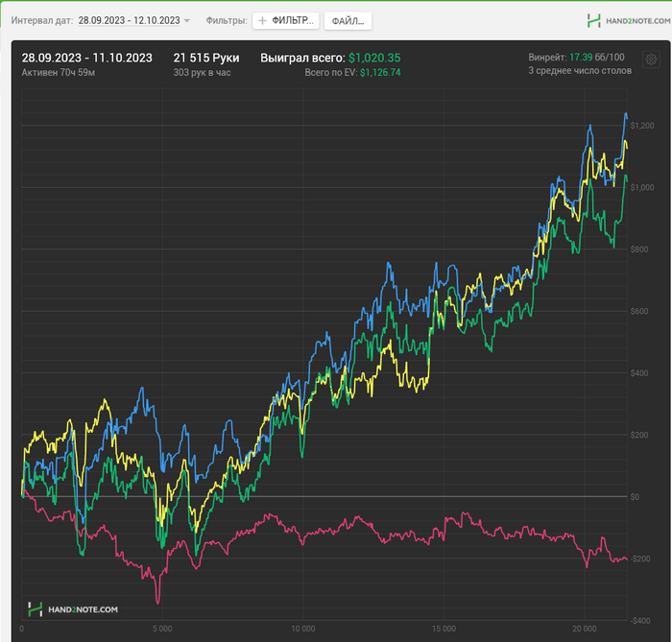Add a new filter with ФИЛЬТР button
Image resolution: width=672 pixels, height=642 pixels.
[286, 20]
